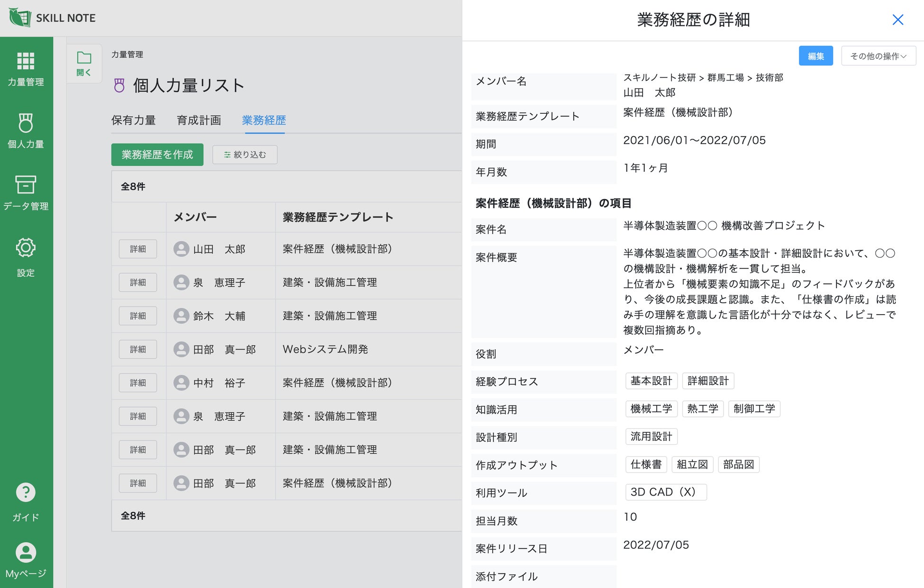924x588 pixels.
Task: Open 詳細 for 中村 裕子
Action: 138,383
